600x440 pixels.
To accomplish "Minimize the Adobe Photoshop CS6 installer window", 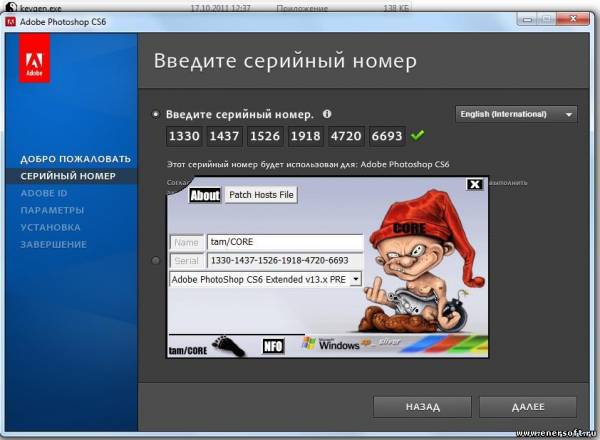I will click(x=527, y=20).
